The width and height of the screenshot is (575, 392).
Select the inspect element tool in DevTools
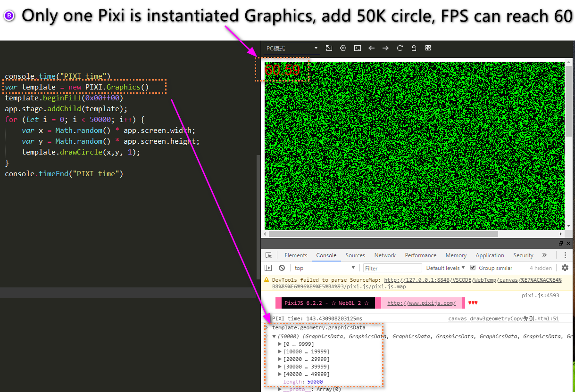click(x=269, y=255)
